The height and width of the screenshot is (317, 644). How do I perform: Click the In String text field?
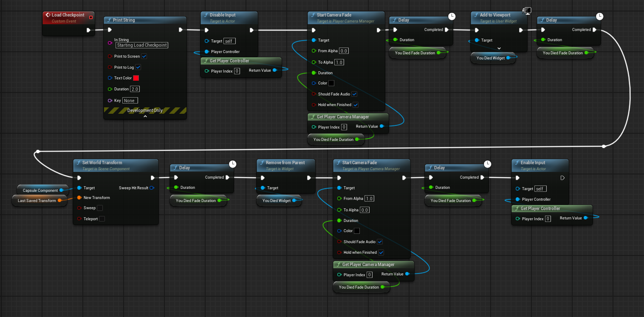coord(142,45)
